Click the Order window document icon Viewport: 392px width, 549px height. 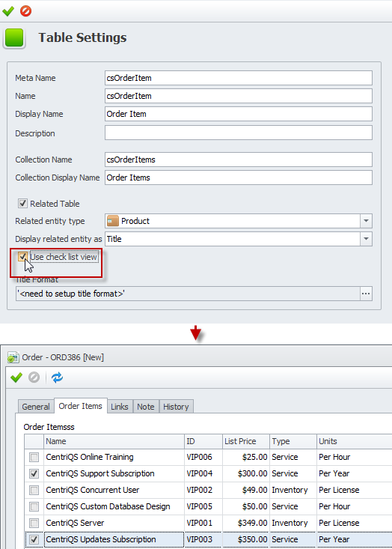13,357
